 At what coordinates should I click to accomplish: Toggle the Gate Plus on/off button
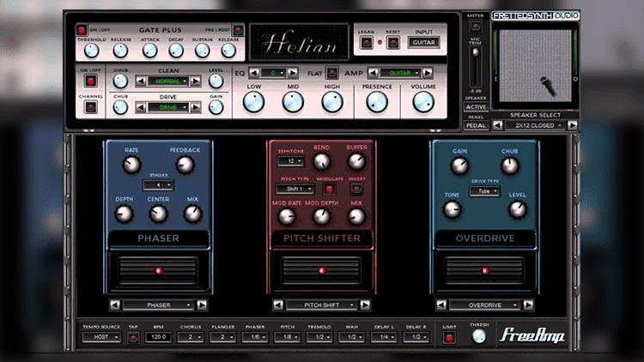(82, 30)
